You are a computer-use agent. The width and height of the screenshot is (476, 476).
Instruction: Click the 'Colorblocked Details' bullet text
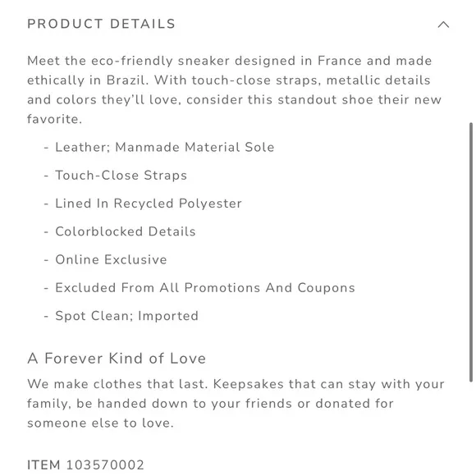click(x=126, y=231)
